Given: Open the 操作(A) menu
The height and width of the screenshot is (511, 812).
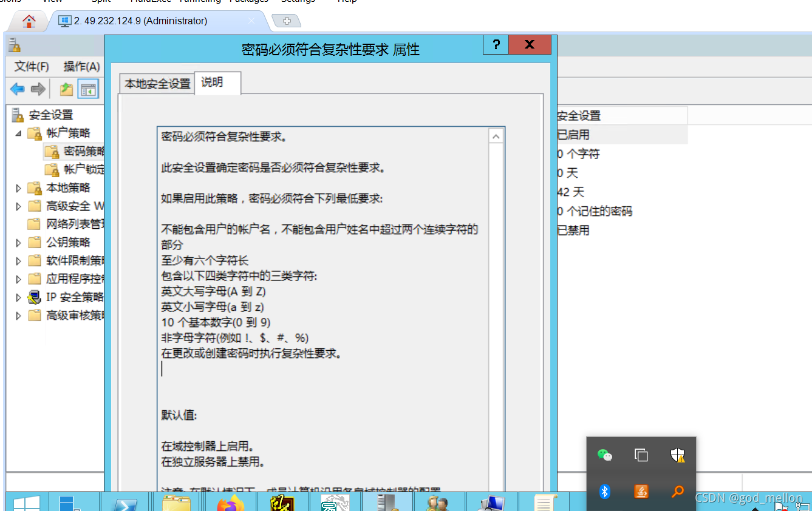Looking at the screenshot, I should [x=81, y=66].
